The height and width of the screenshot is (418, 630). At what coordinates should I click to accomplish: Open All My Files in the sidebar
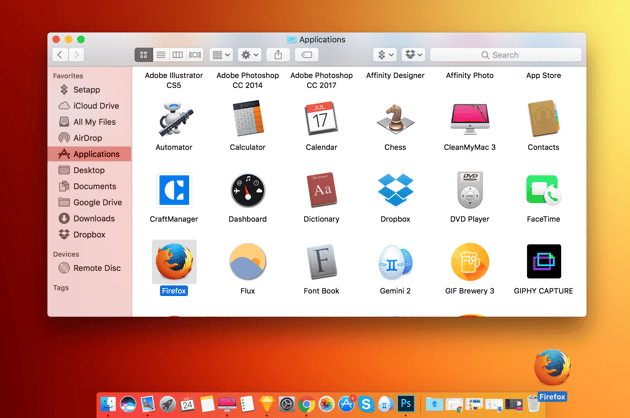tap(90, 122)
